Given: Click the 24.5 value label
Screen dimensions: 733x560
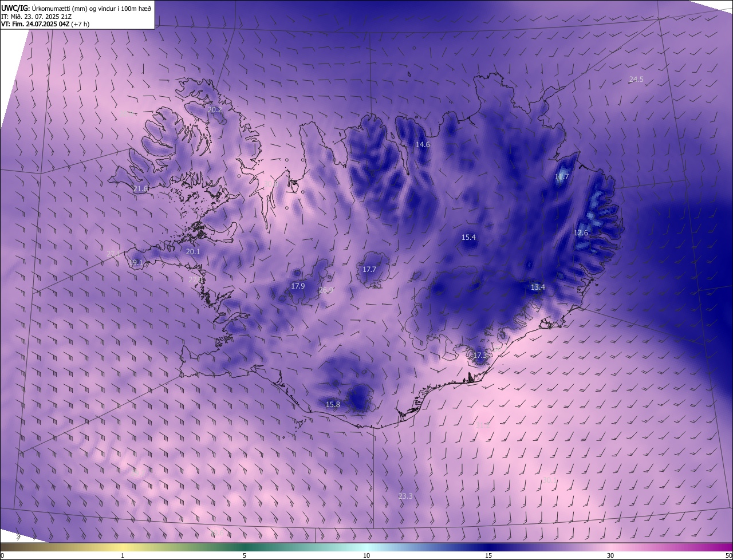Looking at the screenshot, I should tap(636, 80).
